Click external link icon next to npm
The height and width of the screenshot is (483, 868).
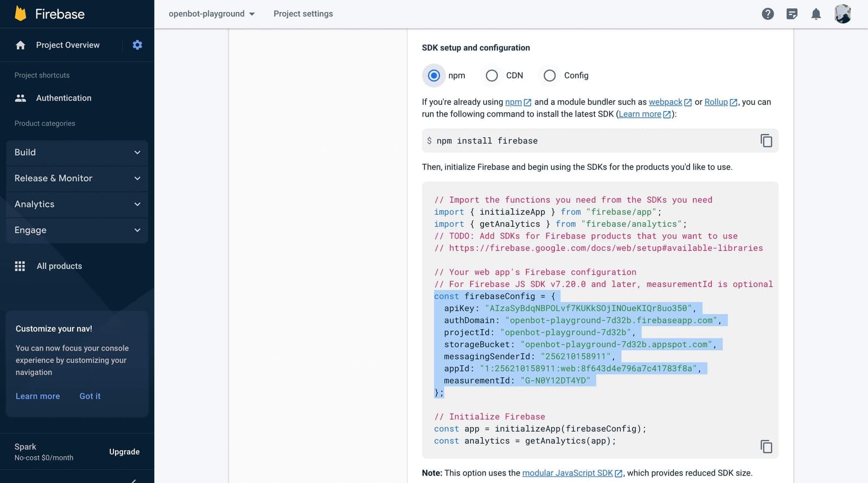(x=527, y=102)
